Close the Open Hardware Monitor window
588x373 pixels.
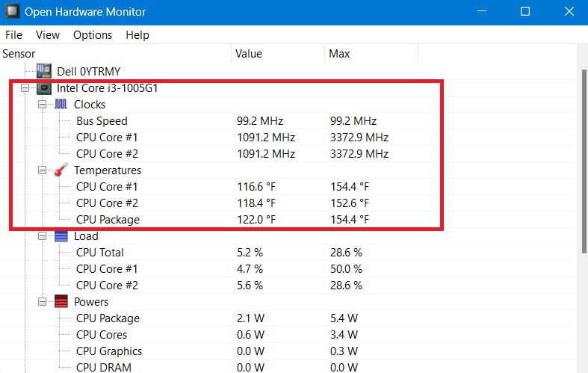(569, 11)
